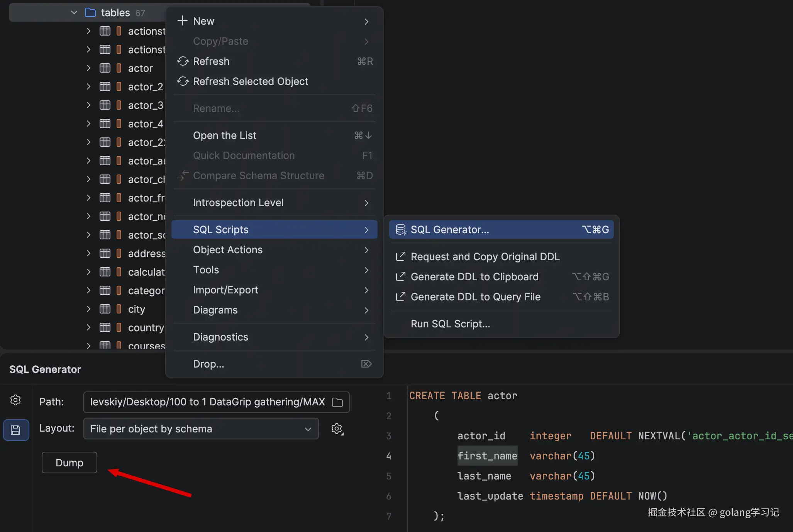Screen dimensions: 793x532
Task: Click the Refresh arrows icon in menu
Action: pos(183,61)
